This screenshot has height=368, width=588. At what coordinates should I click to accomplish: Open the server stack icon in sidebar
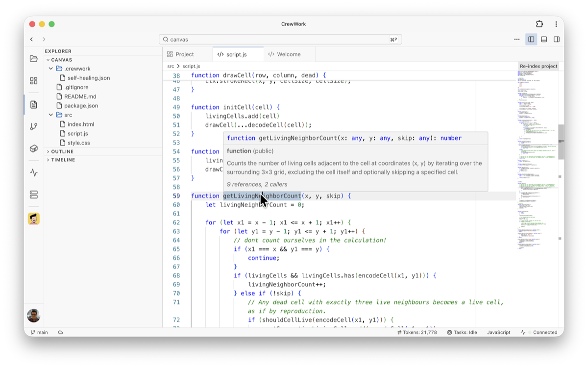[x=33, y=195]
